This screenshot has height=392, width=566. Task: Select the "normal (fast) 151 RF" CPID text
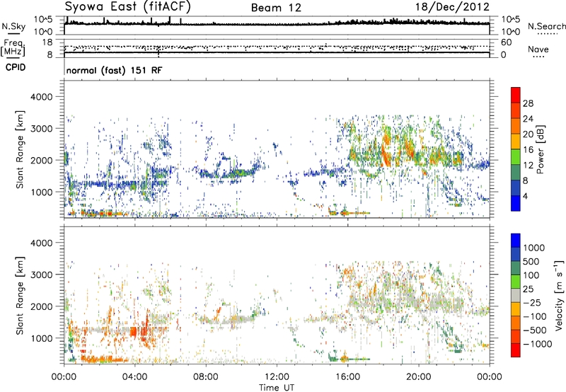(115, 70)
